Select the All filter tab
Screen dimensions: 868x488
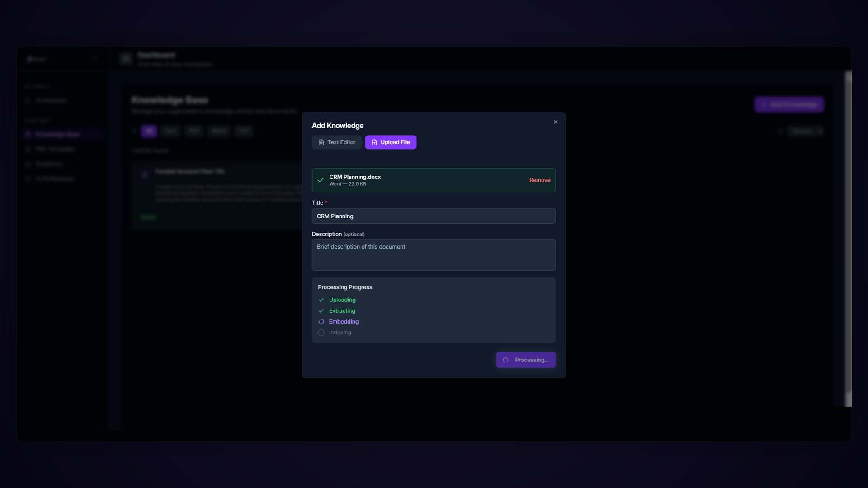149,131
